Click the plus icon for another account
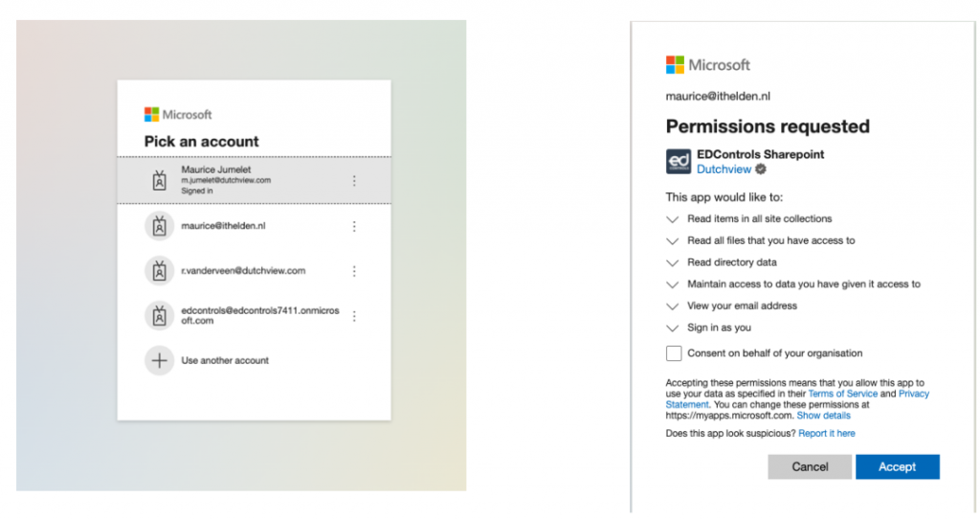 coord(159,361)
